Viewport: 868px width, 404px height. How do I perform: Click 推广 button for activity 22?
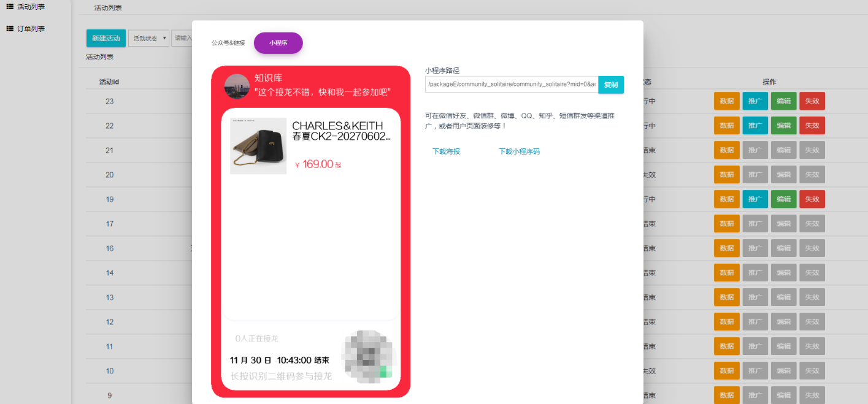click(755, 126)
